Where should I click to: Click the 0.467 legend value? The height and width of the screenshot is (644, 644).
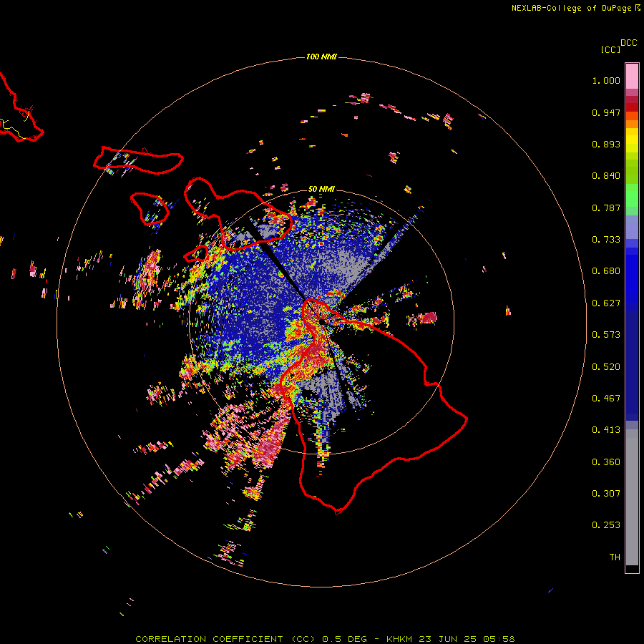606,399
